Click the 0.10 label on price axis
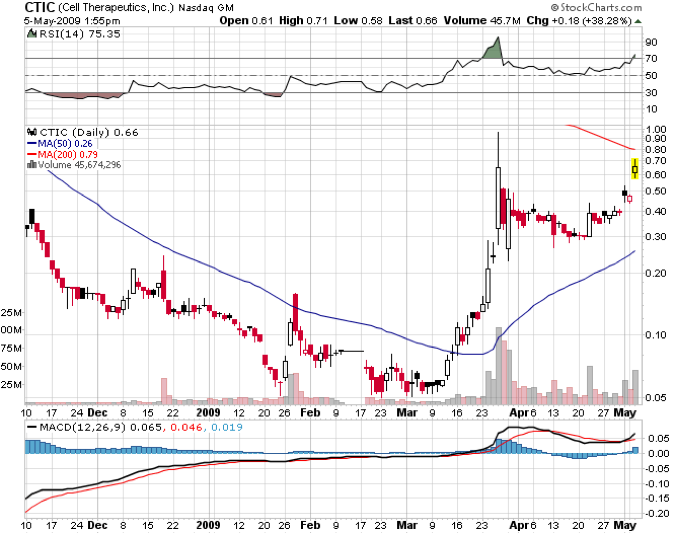 point(656,335)
